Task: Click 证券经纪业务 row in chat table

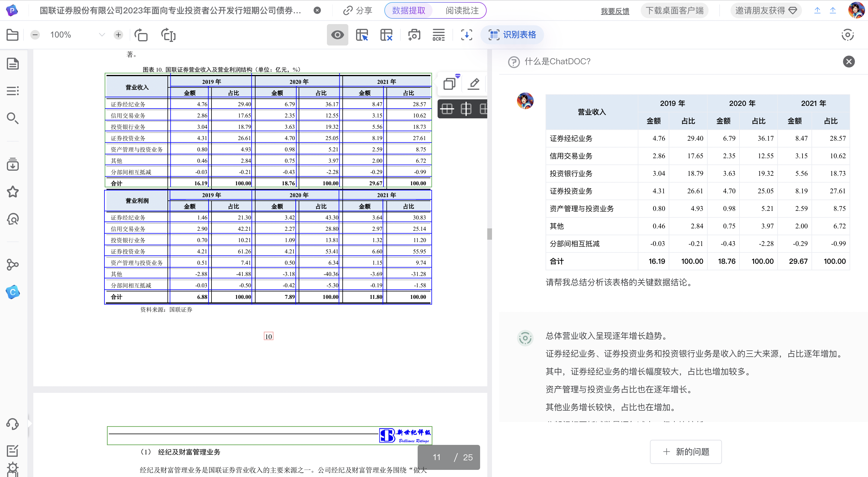Action: (698, 139)
